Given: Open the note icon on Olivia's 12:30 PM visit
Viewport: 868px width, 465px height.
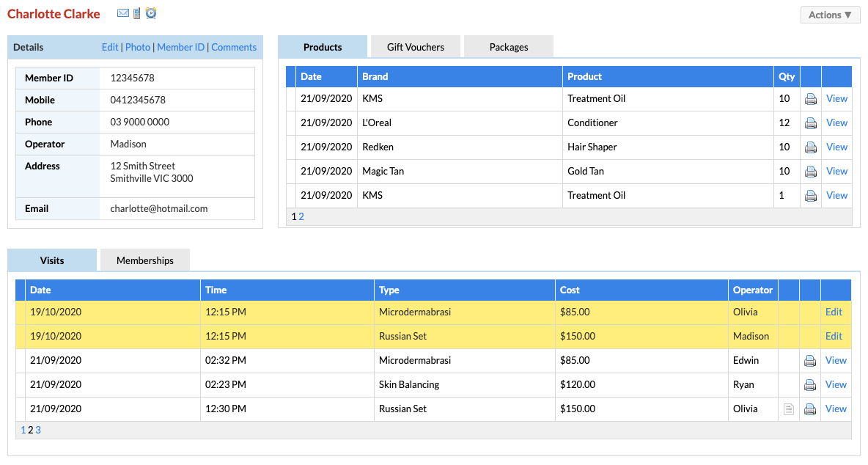Looking at the screenshot, I should [x=789, y=409].
